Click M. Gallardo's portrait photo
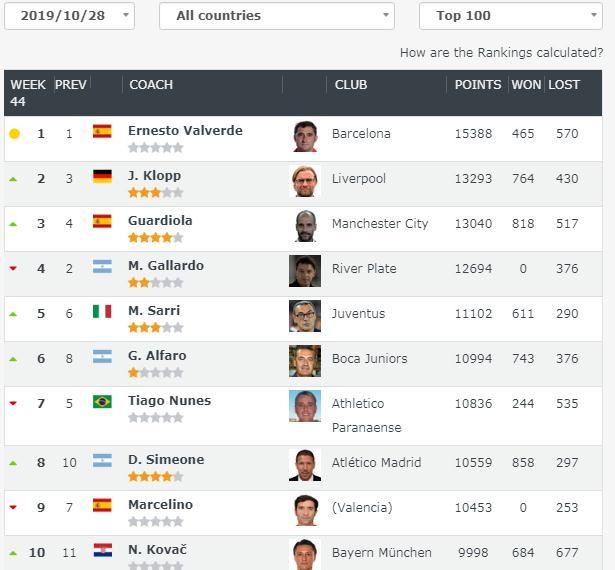615x570 pixels. click(305, 271)
